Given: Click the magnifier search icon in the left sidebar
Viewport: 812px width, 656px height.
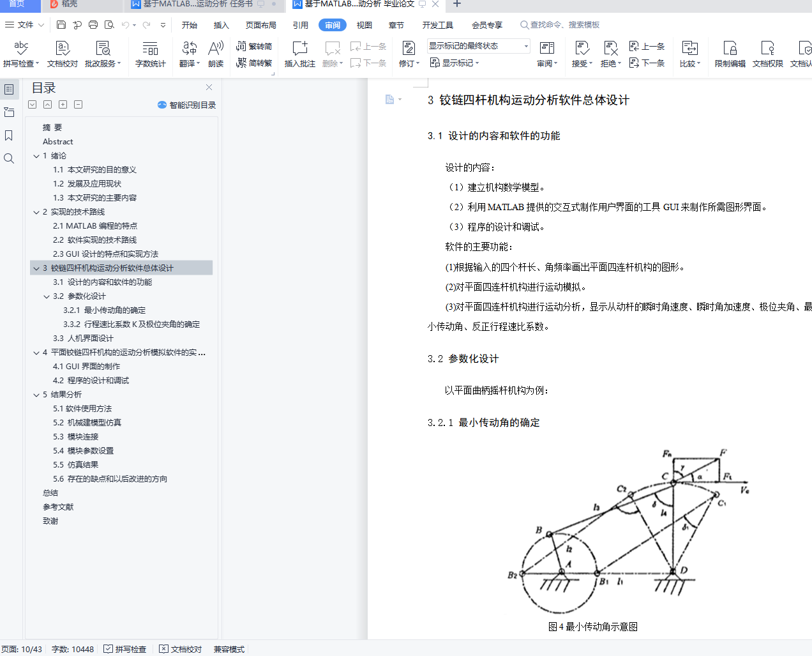Looking at the screenshot, I should click(x=9, y=158).
